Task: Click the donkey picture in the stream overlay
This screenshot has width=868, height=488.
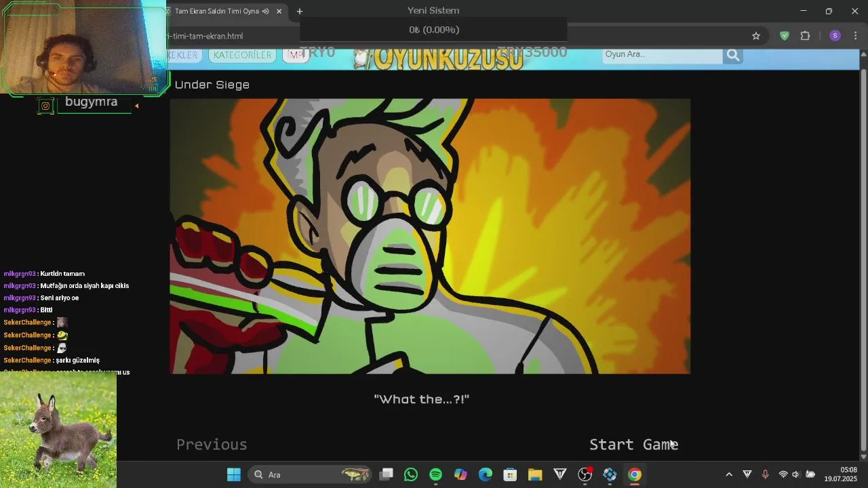Action: click(x=58, y=431)
